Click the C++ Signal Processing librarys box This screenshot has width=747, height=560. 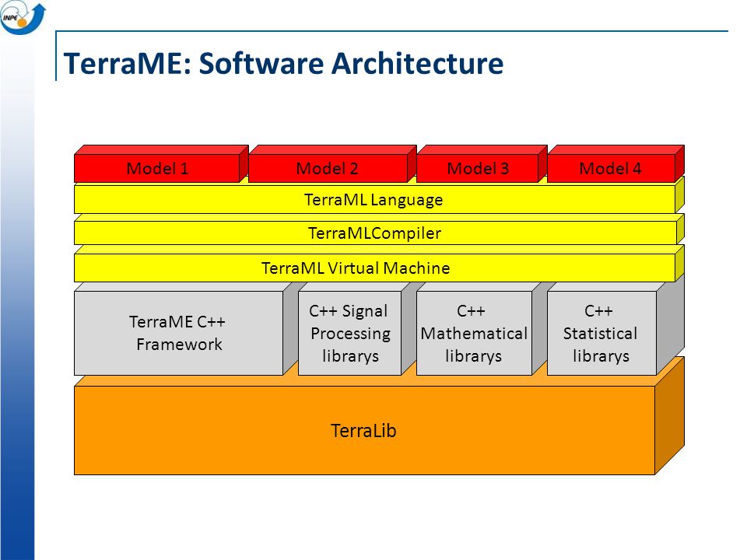point(349,333)
